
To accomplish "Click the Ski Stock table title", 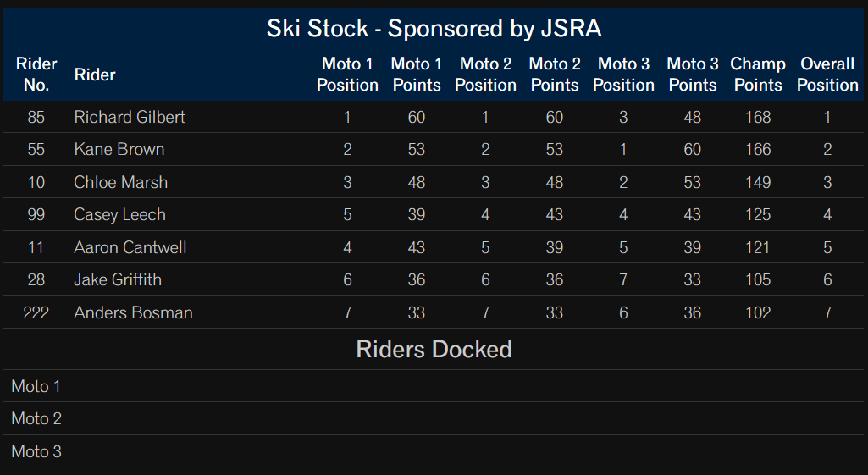I will [x=434, y=28].
